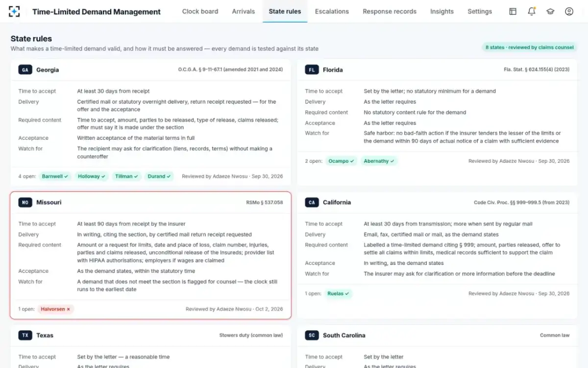Click the Stowers duty (common law) label
The height and width of the screenshot is (368, 588).
[251, 335]
